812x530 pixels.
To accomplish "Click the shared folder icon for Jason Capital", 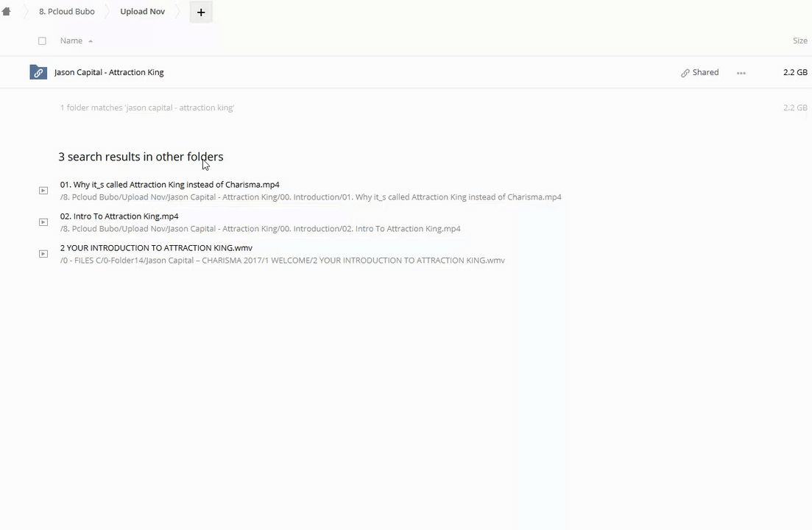I will coord(38,72).
